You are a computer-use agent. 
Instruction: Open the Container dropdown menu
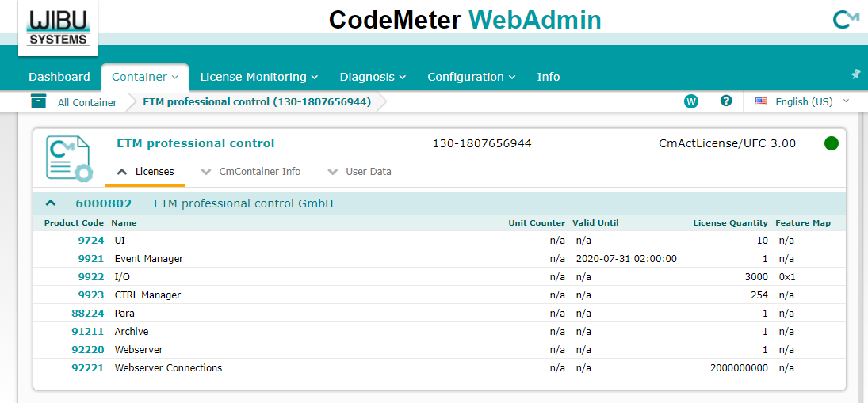(145, 77)
